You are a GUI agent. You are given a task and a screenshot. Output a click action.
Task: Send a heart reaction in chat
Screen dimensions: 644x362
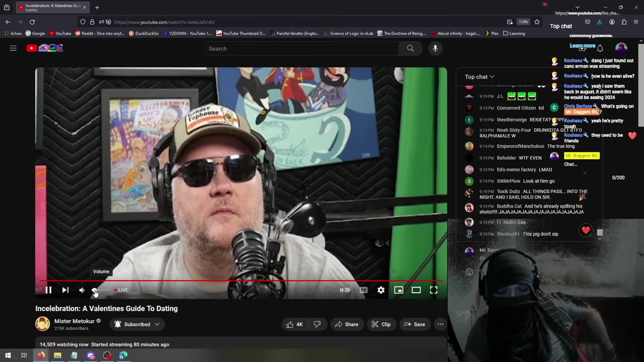coord(586,230)
